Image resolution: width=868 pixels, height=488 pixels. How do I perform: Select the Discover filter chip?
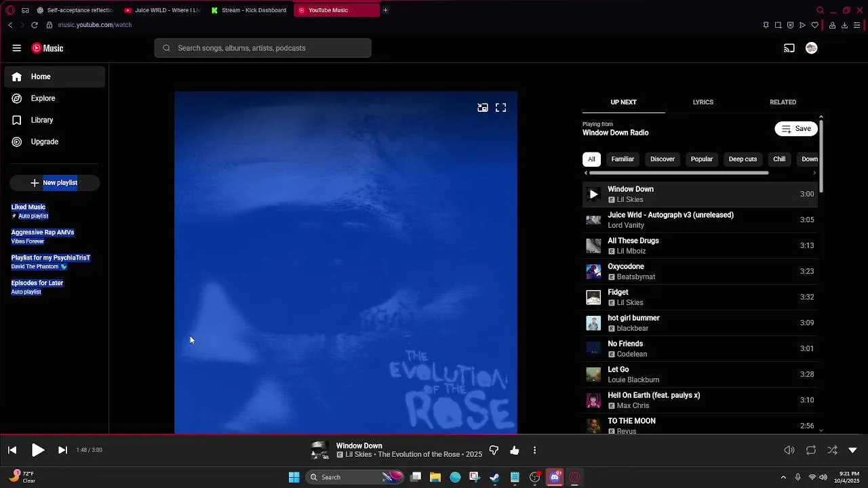(663, 159)
